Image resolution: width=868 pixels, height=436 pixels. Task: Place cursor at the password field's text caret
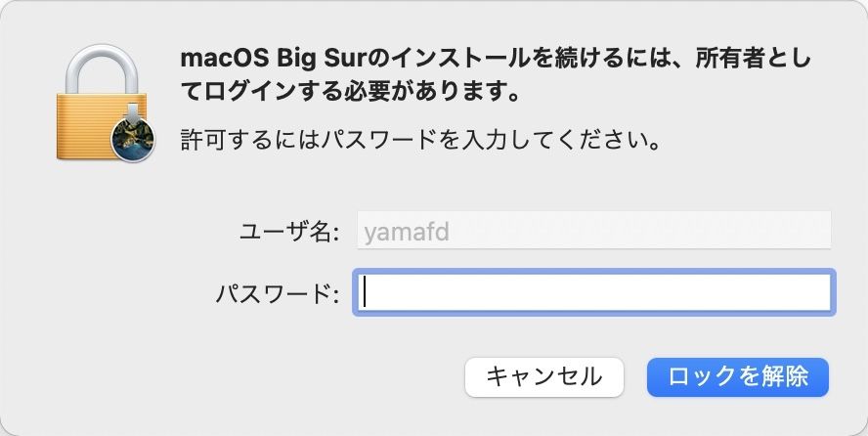(x=365, y=292)
